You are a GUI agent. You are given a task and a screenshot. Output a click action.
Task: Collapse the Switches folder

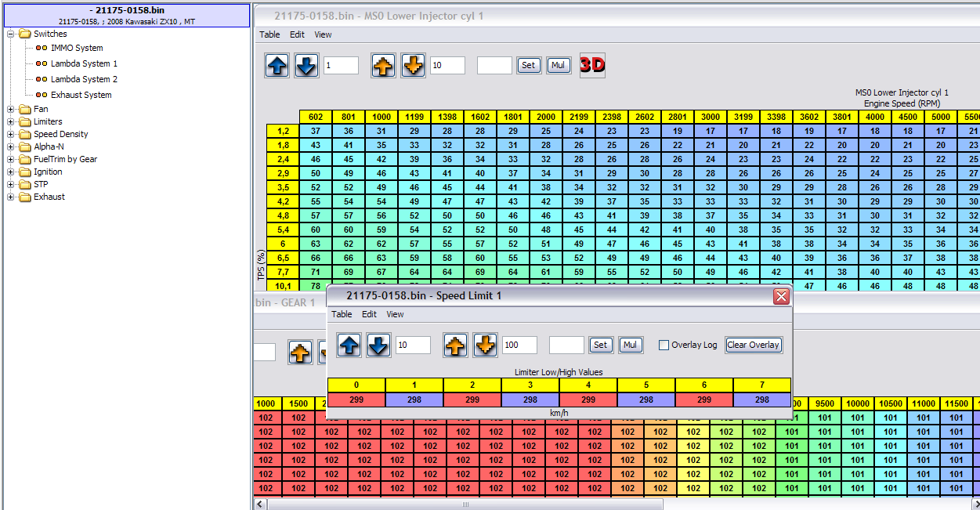tap(11, 34)
